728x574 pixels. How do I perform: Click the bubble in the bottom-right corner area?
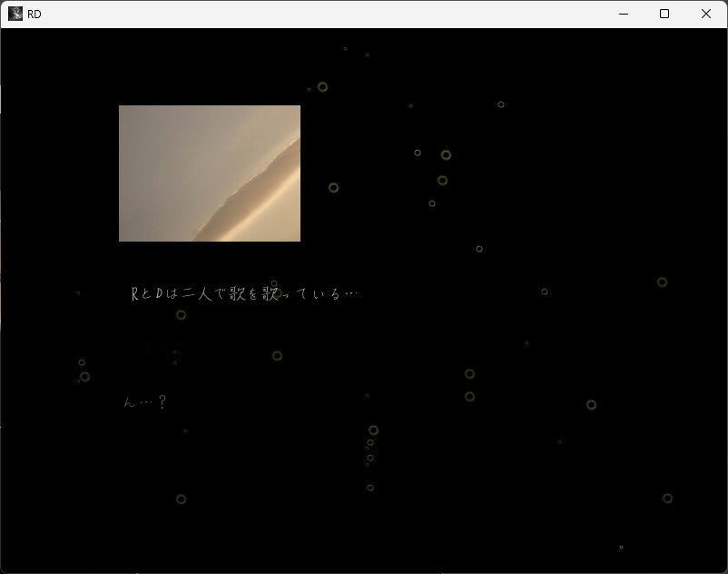pyautogui.click(x=667, y=499)
